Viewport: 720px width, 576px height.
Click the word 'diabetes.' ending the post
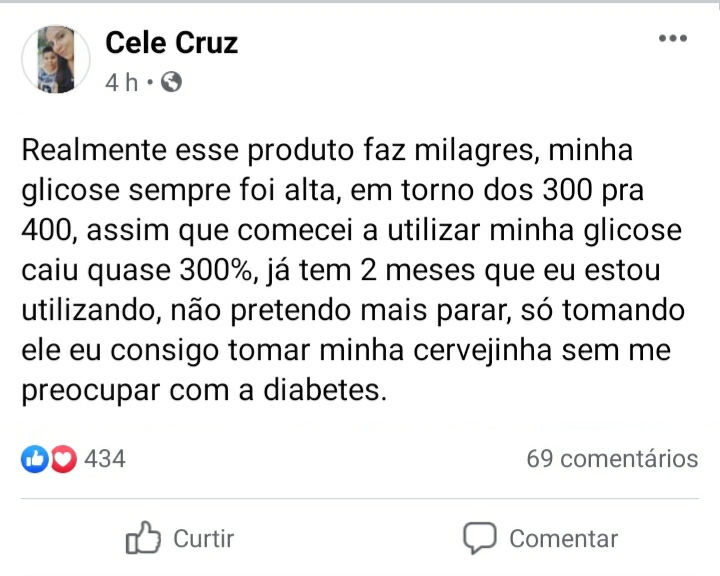[x=325, y=390]
